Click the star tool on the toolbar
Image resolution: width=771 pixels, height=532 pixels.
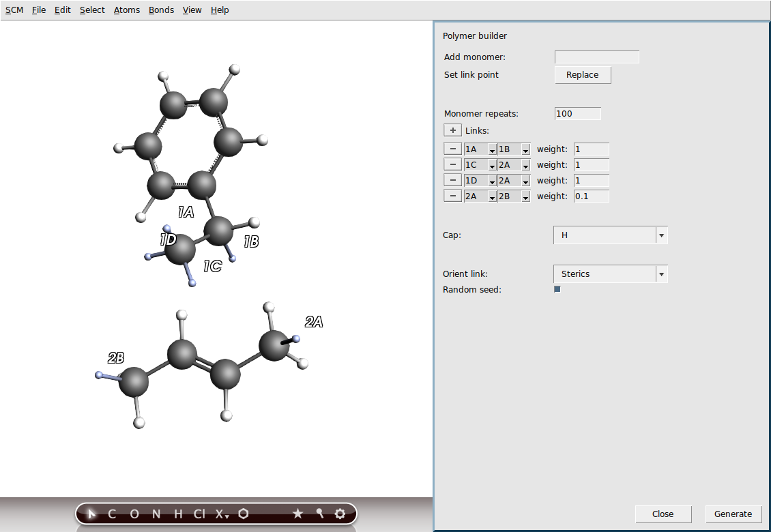[x=297, y=514]
